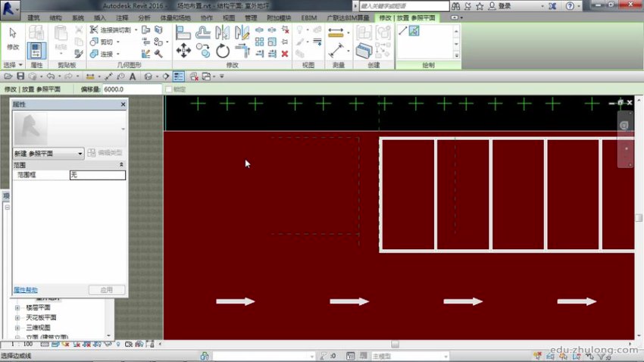
Task: Open the Architecture ribbon tab
Action: [x=33, y=18]
